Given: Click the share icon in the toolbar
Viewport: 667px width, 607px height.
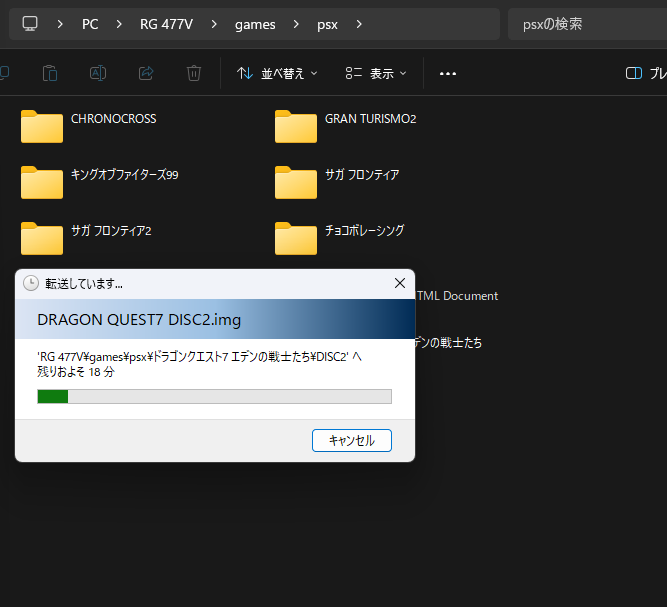Looking at the screenshot, I should tap(146, 73).
